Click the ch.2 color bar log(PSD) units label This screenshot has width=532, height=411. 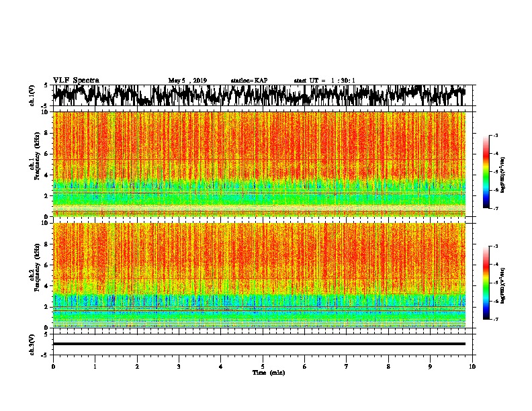[x=502, y=285]
